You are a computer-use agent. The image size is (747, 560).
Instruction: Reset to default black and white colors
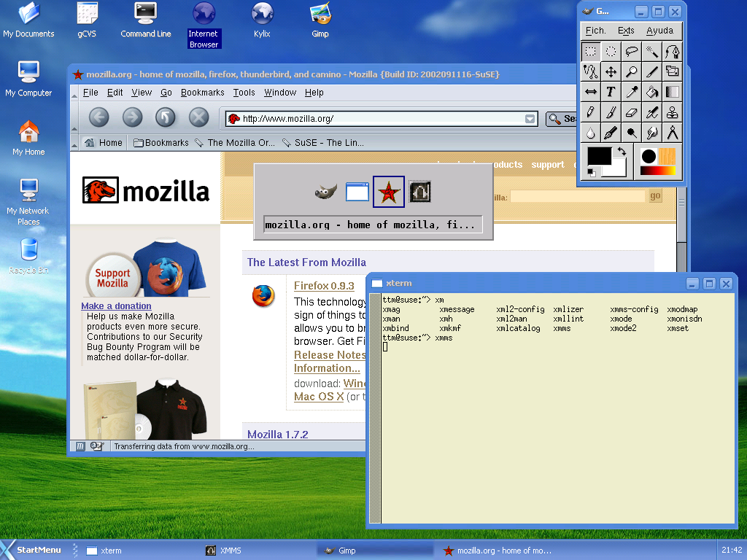tap(591, 172)
